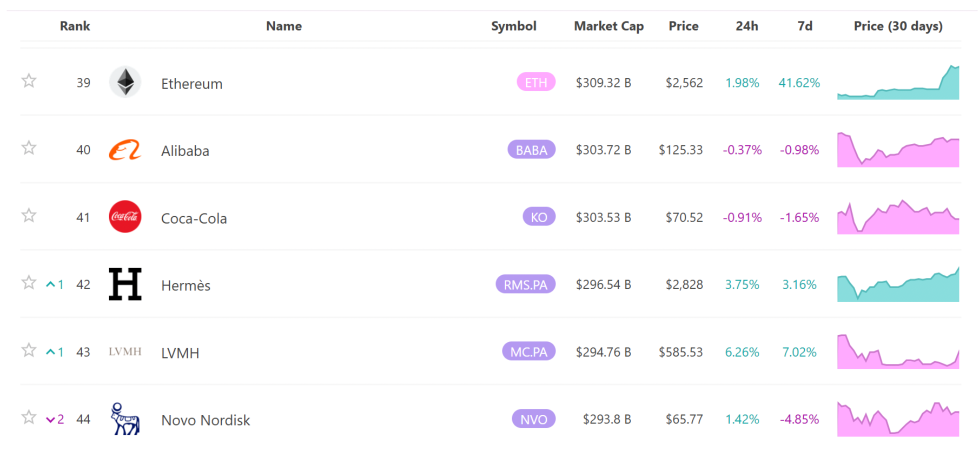
Task: Click the Price column header
Action: point(683,26)
